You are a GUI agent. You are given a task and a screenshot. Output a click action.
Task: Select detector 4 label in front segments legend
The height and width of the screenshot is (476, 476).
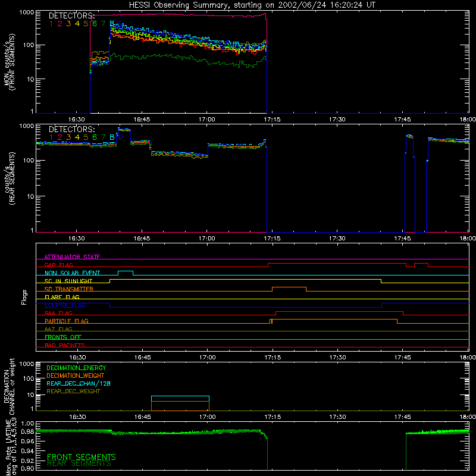(x=77, y=24)
